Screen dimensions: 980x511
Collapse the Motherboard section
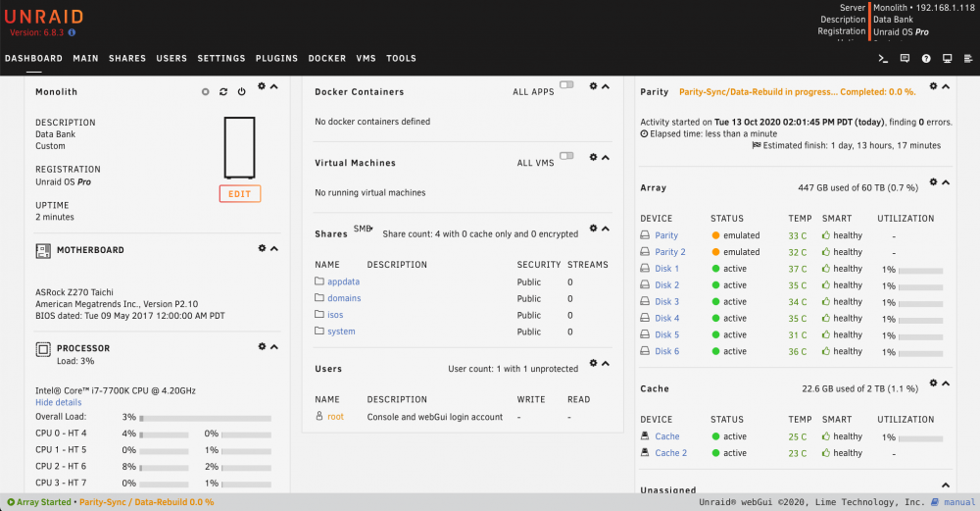tap(273, 248)
